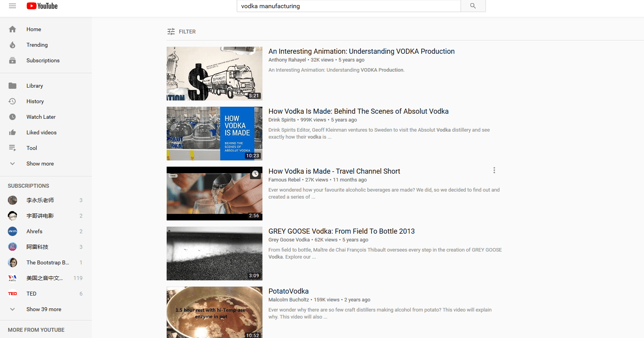Open TED channel logo icon
Viewport: 644px width, 338px height.
pos(12,294)
